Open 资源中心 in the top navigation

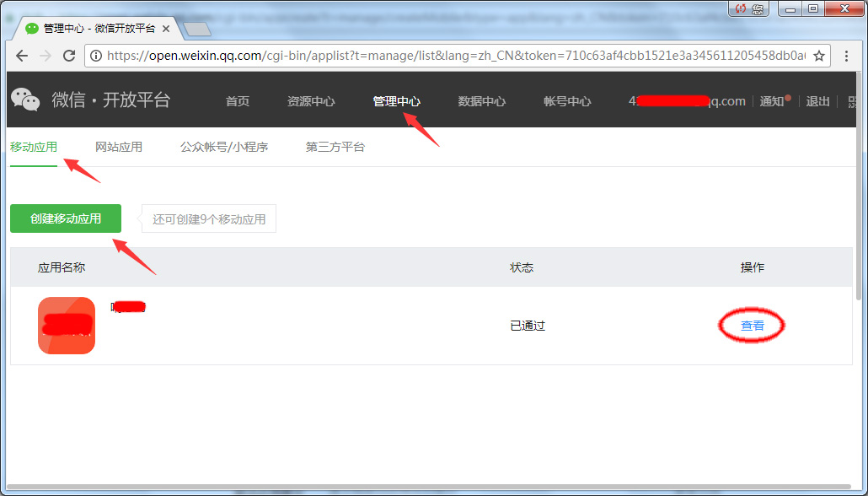(311, 101)
